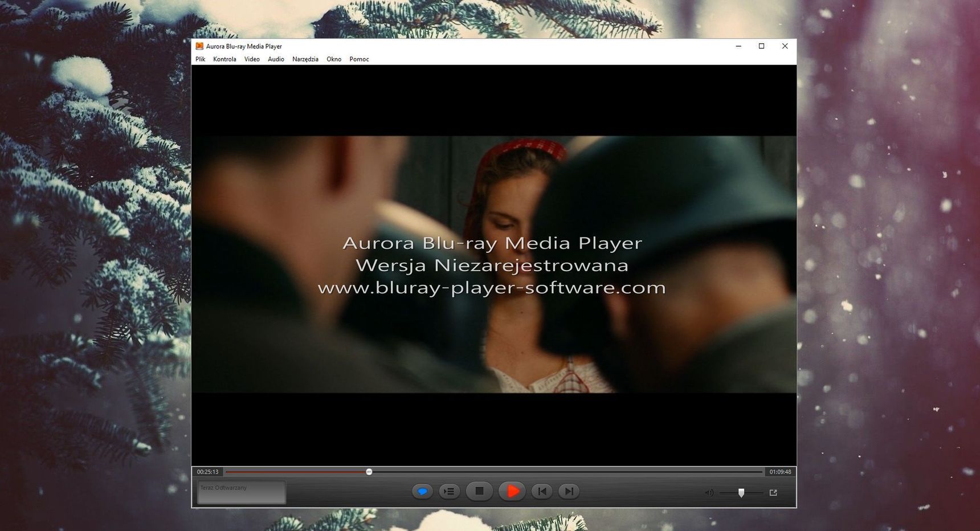Viewport: 980px width, 531px height.
Task: Open the Narzędzia menu
Action: coord(305,59)
